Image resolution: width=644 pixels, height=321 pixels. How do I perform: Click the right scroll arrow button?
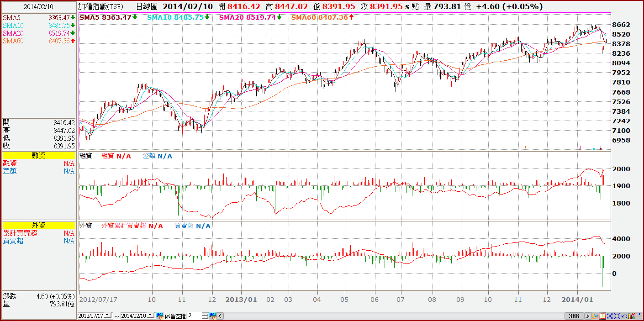click(588, 316)
